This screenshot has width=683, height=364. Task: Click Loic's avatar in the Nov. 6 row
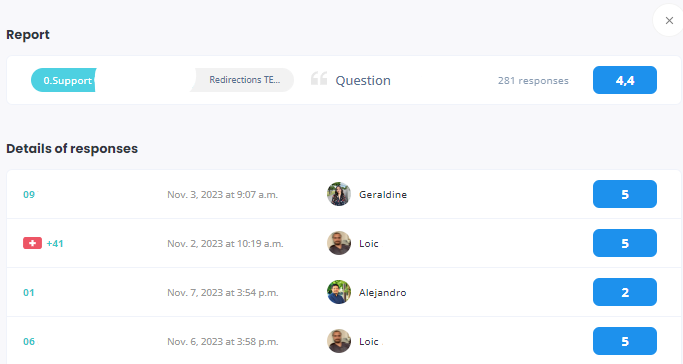pyautogui.click(x=339, y=341)
